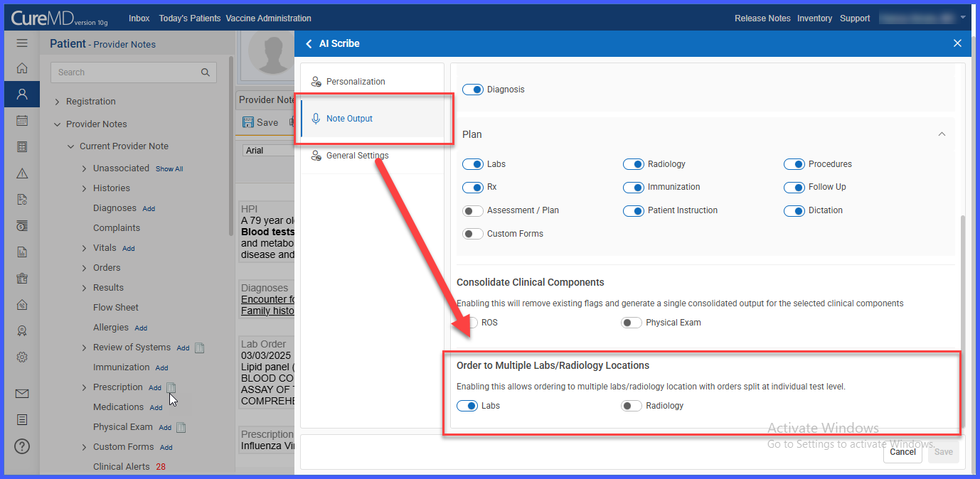980x479 pixels.
Task: Click the help question mark icon
Action: tap(22, 447)
